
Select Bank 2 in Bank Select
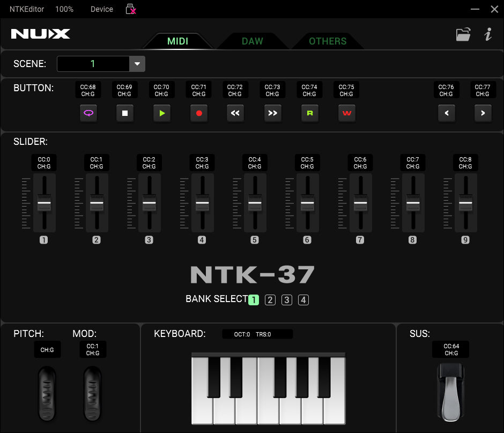point(270,299)
